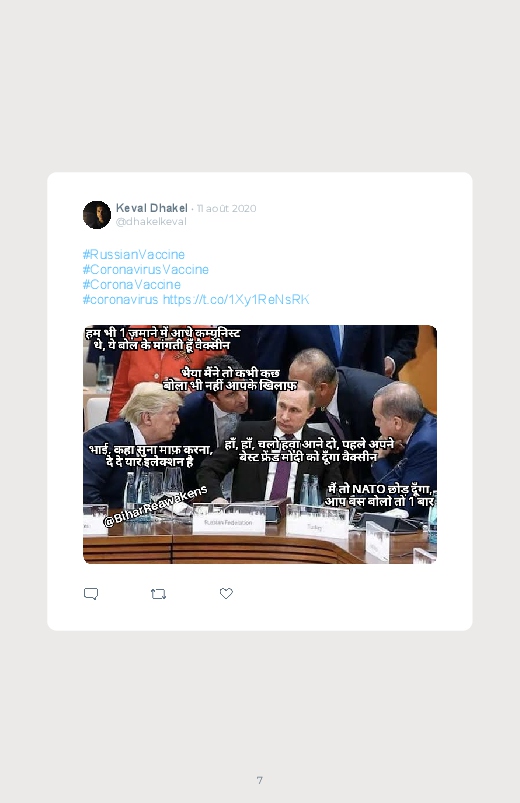Click the Russian Federation name placard in the image

click(x=228, y=523)
